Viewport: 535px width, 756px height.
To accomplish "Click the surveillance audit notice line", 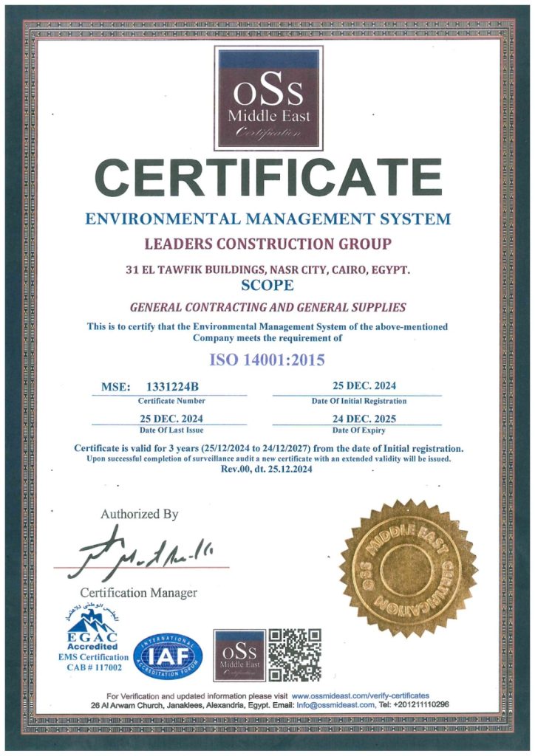I will click(269, 459).
